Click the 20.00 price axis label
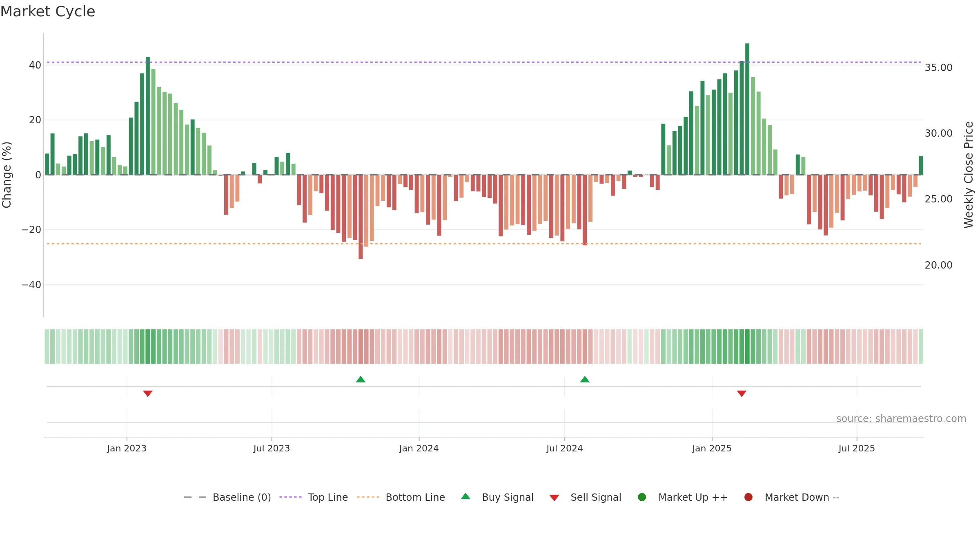 (938, 265)
